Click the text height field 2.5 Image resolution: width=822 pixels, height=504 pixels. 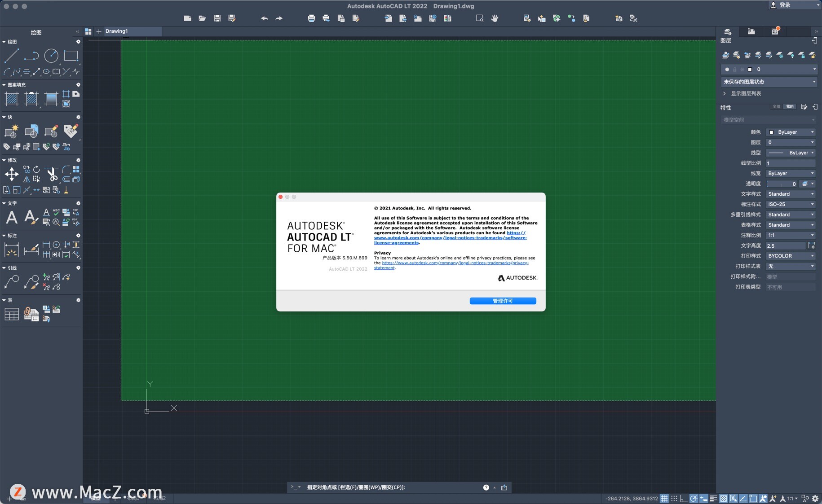pyautogui.click(x=786, y=245)
